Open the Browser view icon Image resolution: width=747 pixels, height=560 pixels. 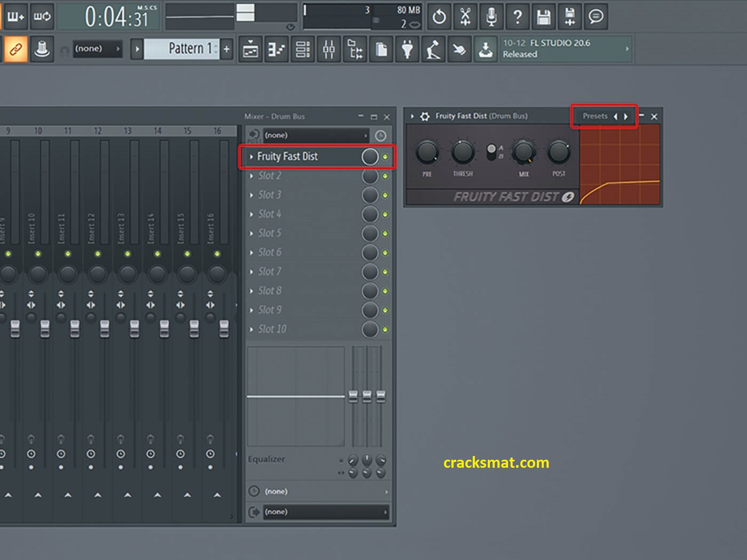[355, 50]
